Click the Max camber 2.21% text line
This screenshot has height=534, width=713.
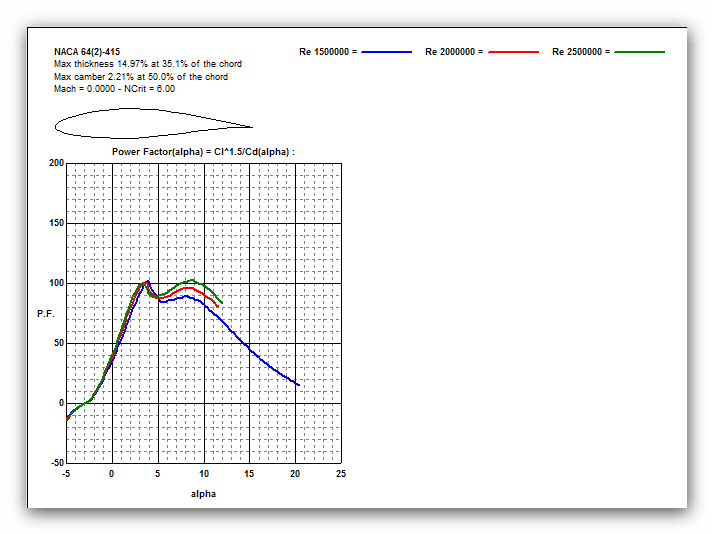coord(140,77)
